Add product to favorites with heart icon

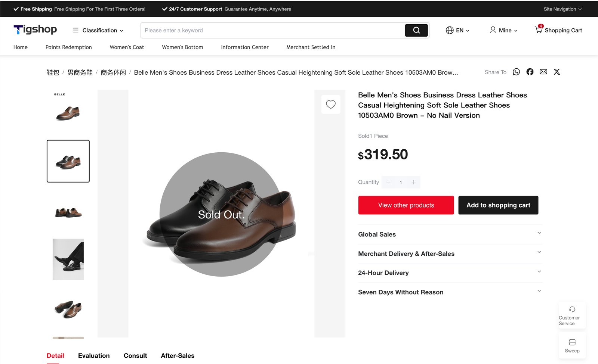[x=331, y=105]
